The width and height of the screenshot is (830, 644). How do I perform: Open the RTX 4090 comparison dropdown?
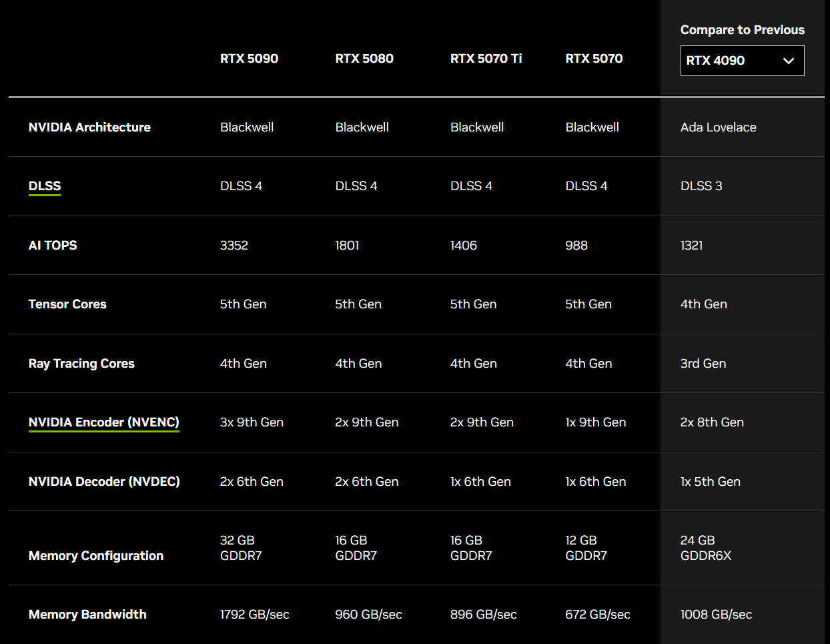[x=741, y=61]
